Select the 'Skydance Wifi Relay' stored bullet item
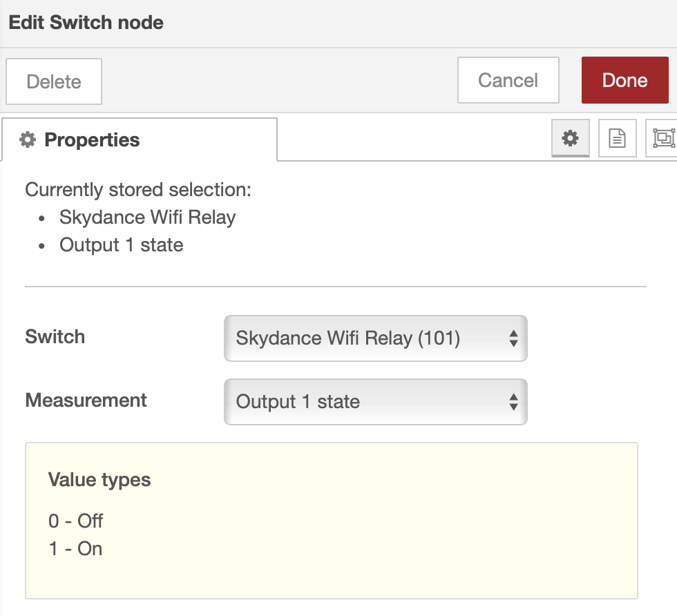 point(148,218)
